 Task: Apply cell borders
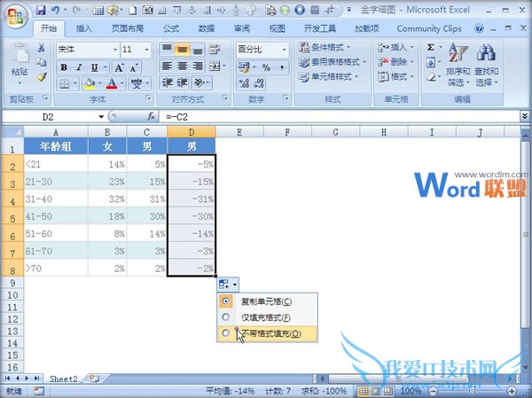(65, 83)
